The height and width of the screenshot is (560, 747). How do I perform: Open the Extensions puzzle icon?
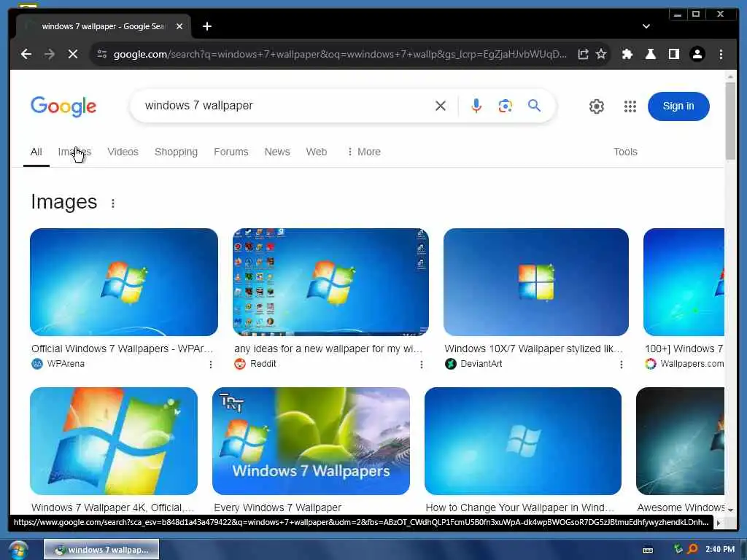tap(627, 54)
